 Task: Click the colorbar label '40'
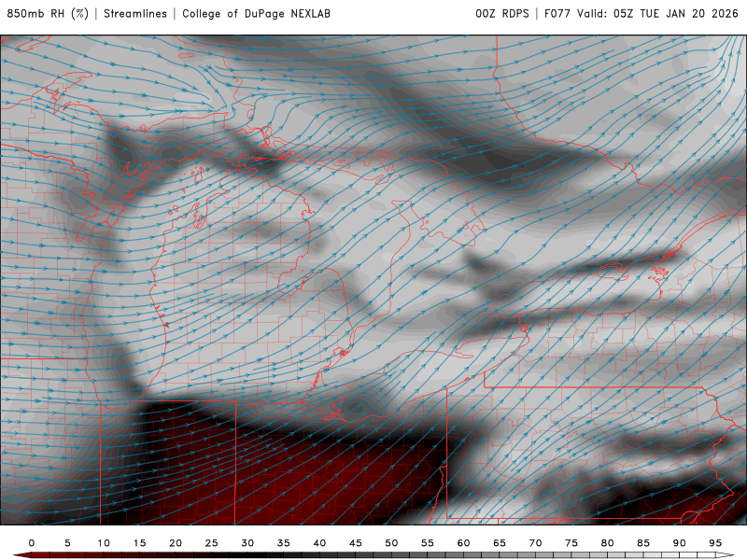319,543
